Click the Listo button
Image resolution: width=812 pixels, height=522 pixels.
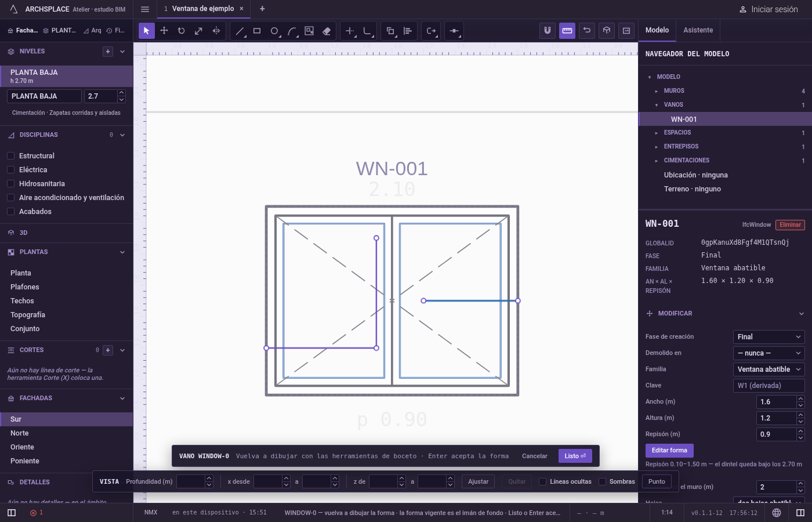[x=575, y=456]
